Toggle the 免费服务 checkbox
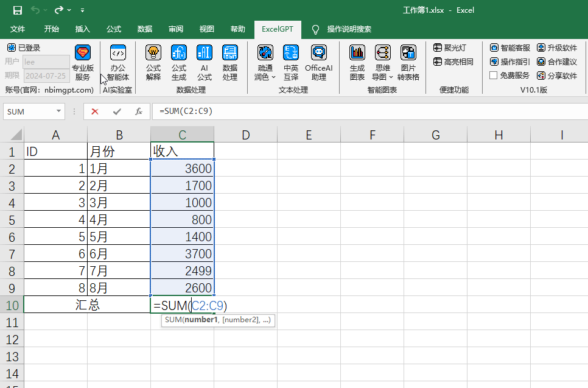Screen dimensions: 588x388 click(x=494, y=76)
